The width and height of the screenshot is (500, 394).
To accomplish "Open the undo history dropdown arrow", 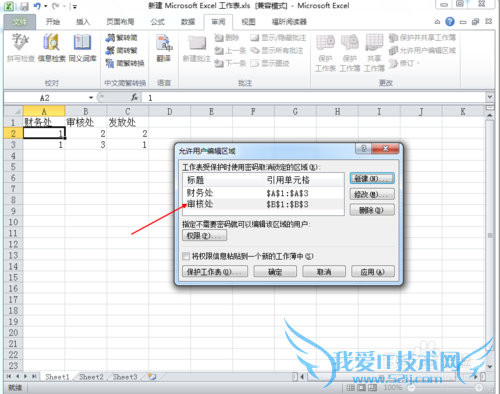I will click(45, 6).
